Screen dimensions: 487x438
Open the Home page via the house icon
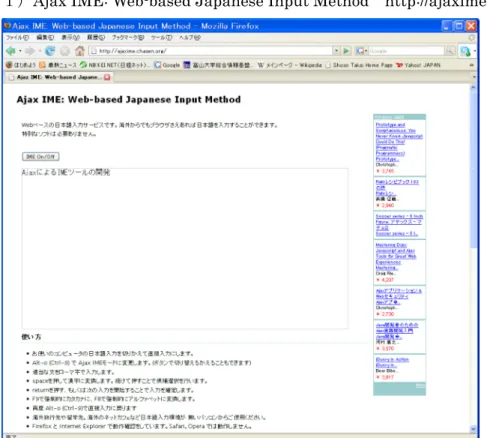[x=80, y=51]
